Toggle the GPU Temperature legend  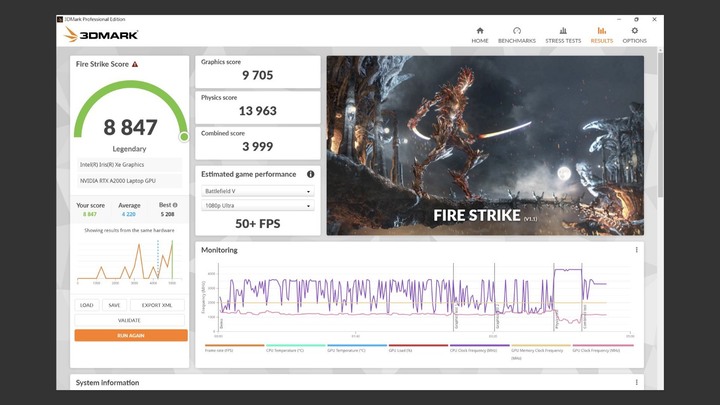[357, 348]
